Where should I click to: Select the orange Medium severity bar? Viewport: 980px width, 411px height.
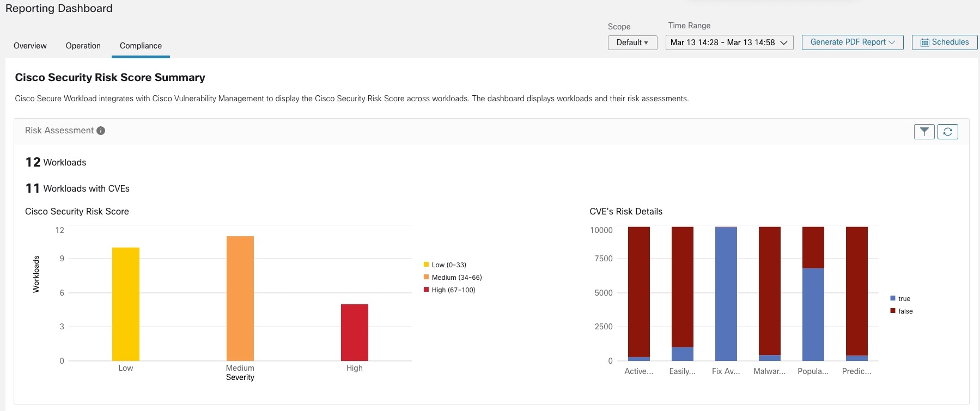point(240,298)
